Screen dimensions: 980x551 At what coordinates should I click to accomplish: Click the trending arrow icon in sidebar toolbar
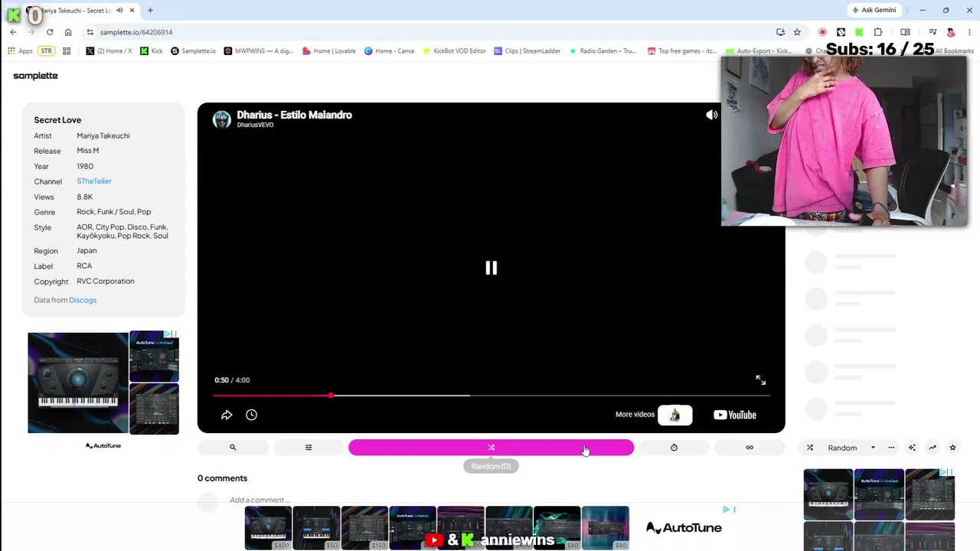933,448
